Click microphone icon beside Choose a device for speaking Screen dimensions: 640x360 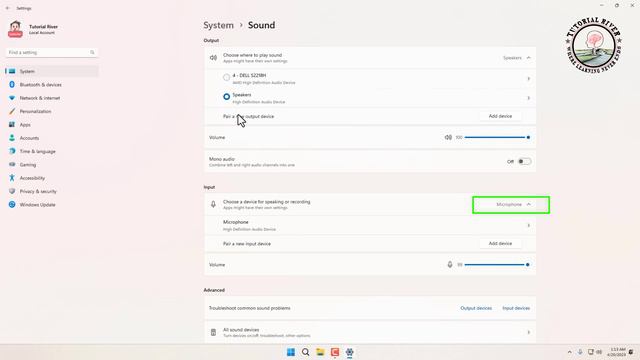click(213, 204)
